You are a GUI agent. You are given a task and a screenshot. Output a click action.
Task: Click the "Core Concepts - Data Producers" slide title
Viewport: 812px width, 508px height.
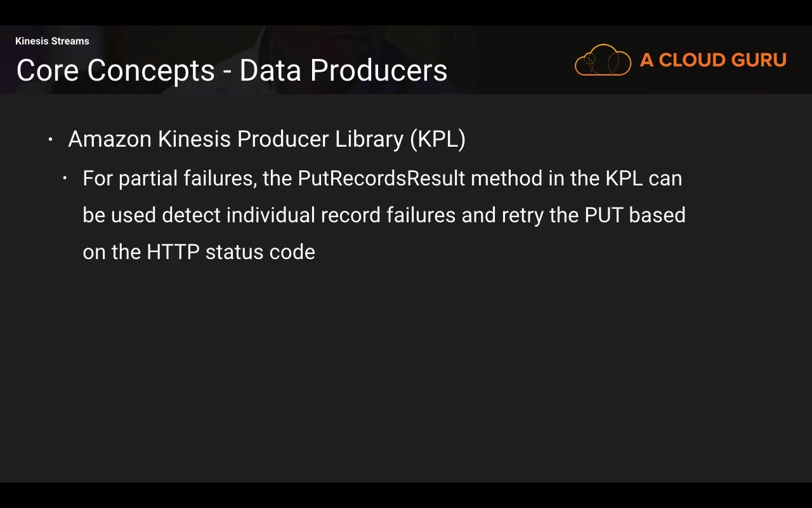point(232,70)
